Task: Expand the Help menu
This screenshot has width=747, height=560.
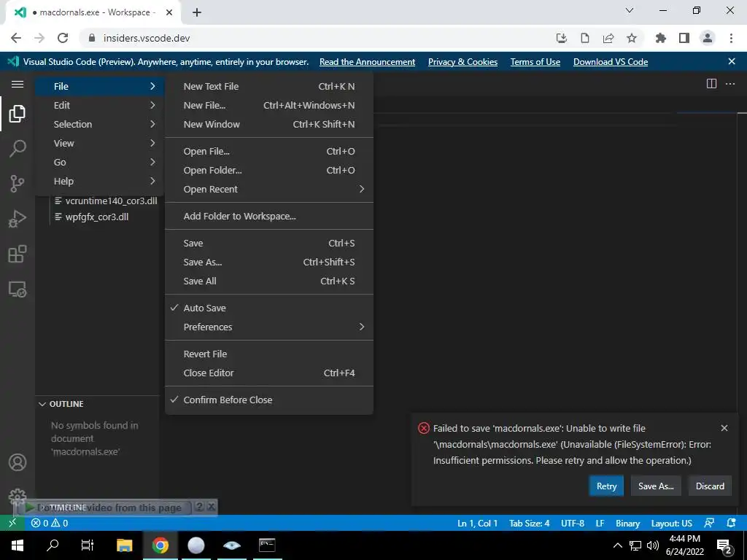Action: (100, 182)
